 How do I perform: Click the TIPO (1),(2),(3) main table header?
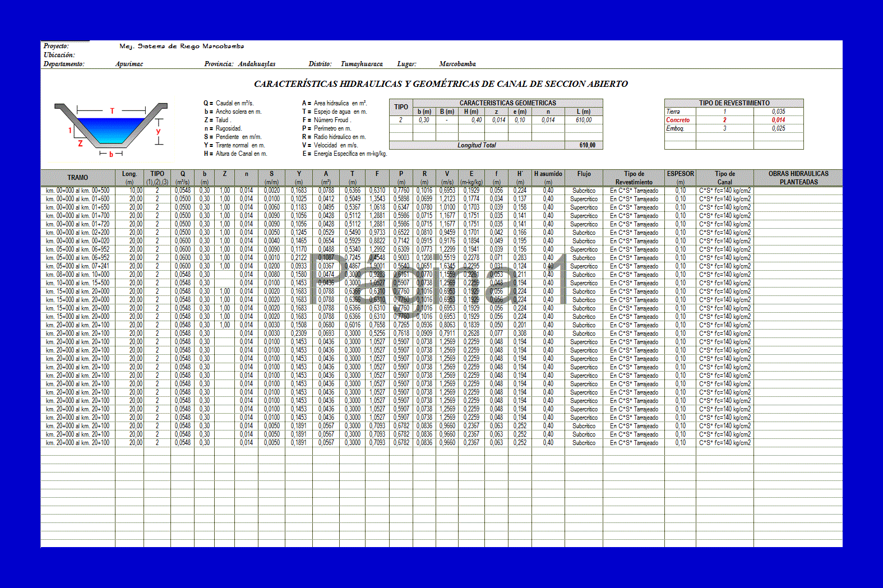(x=157, y=178)
